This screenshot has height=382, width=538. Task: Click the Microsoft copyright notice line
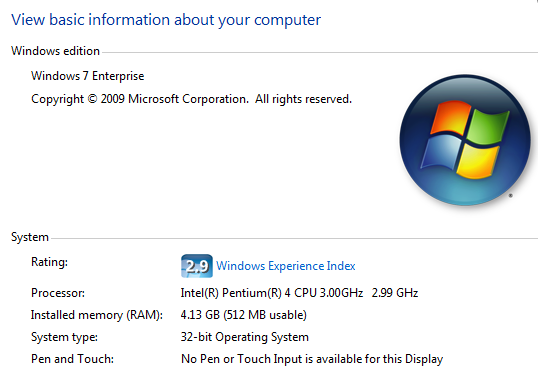click(191, 99)
